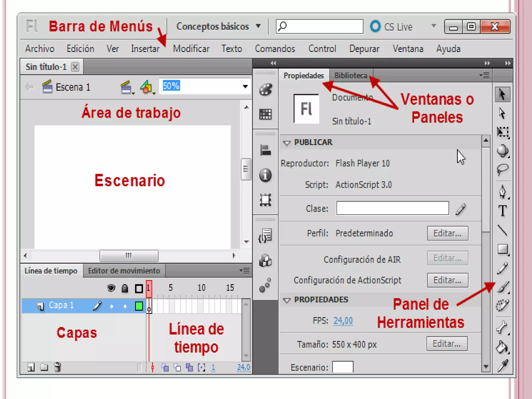This screenshot has width=532, height=399.
Task: Open the 50% zoom dropdown
Action: [245, 87]
